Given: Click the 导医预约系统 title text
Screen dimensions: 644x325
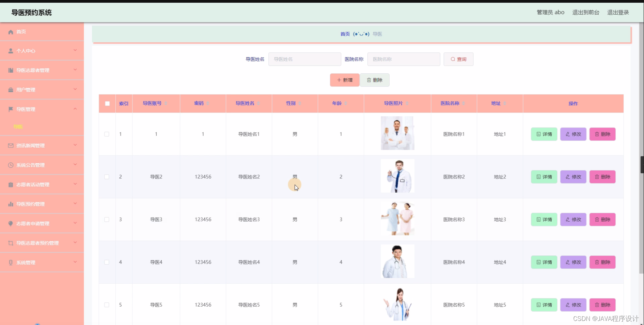Looking at the screenshot, I should 31,13.
